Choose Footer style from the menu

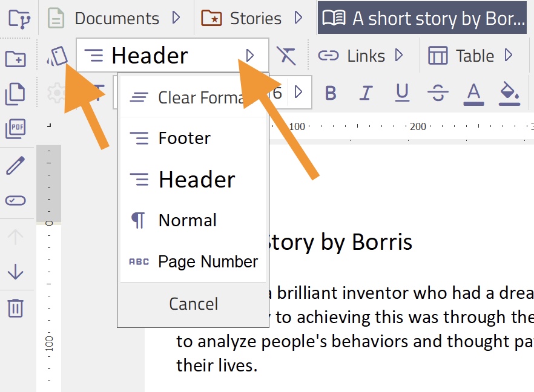point(193,138)
